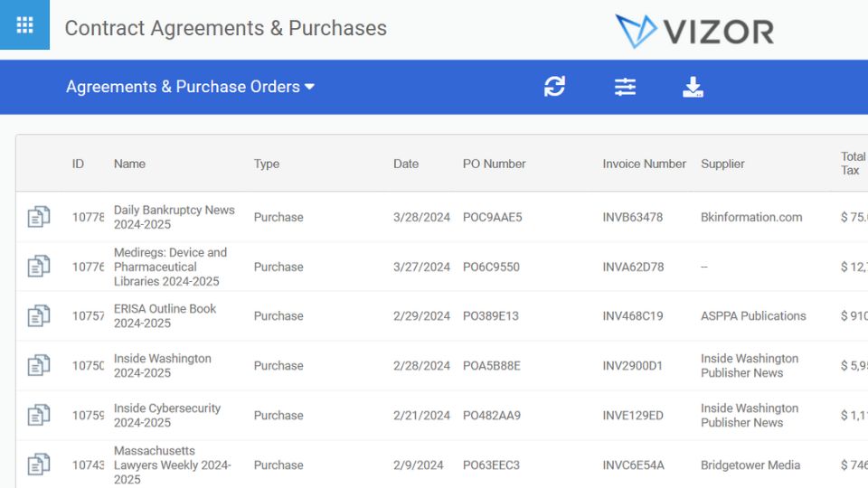This screenshot has height=488, width=868.
Task: Click invoice number INVC6E54A
Action: tap(633, 465)
